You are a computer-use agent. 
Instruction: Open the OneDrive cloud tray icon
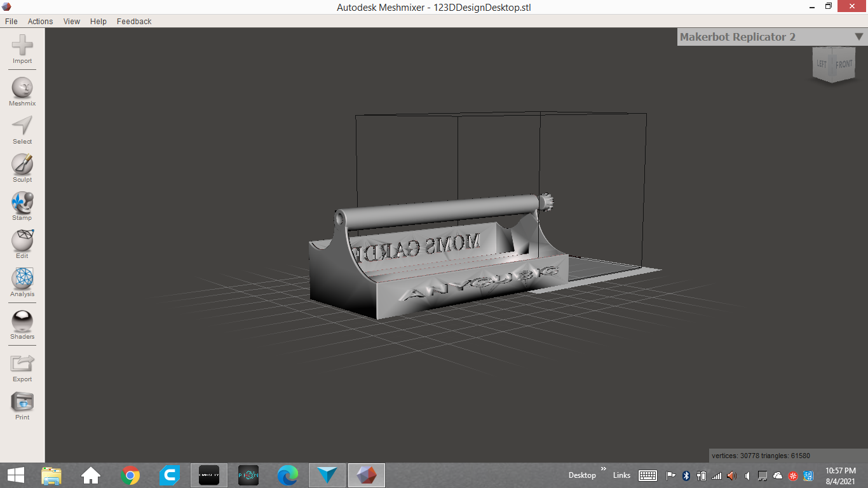tap(778, 475)
